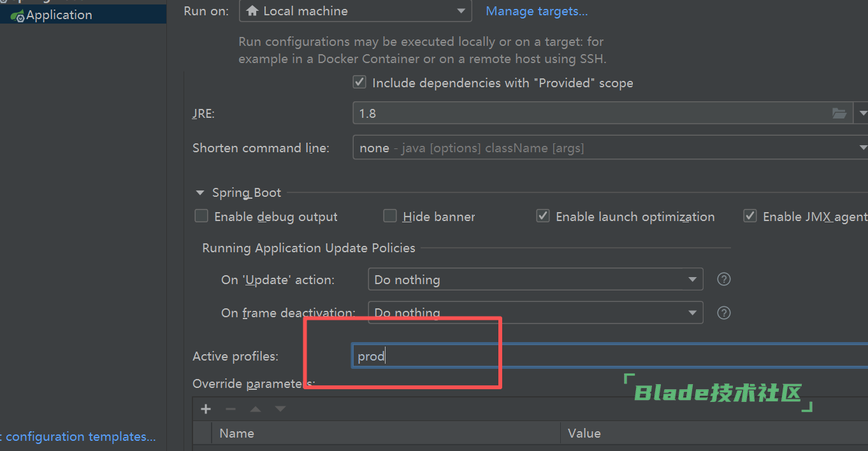
Task: Click the remove override parameter minus icon
Action: point(231,409)
